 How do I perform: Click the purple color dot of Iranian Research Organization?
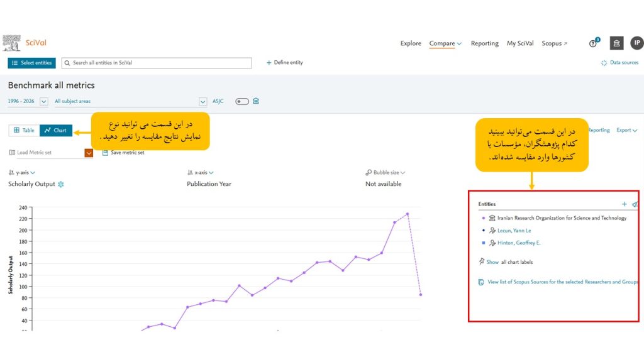(x=484, y=218)
